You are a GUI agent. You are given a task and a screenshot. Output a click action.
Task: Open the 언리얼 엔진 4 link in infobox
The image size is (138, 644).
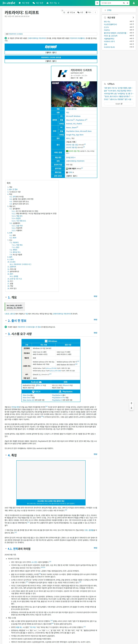pyautogui.click(x=71, y=157)
